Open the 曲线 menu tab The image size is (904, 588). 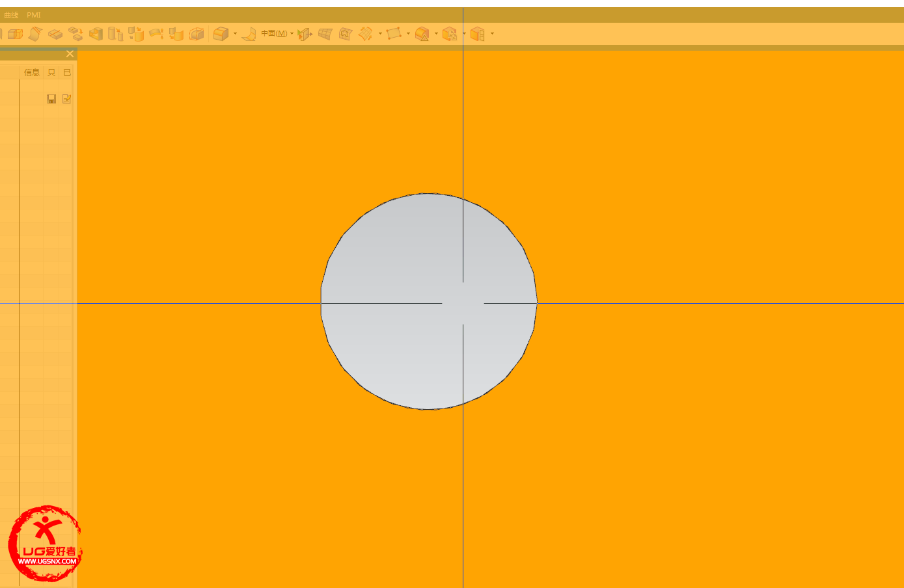click(x=11, y=15)
